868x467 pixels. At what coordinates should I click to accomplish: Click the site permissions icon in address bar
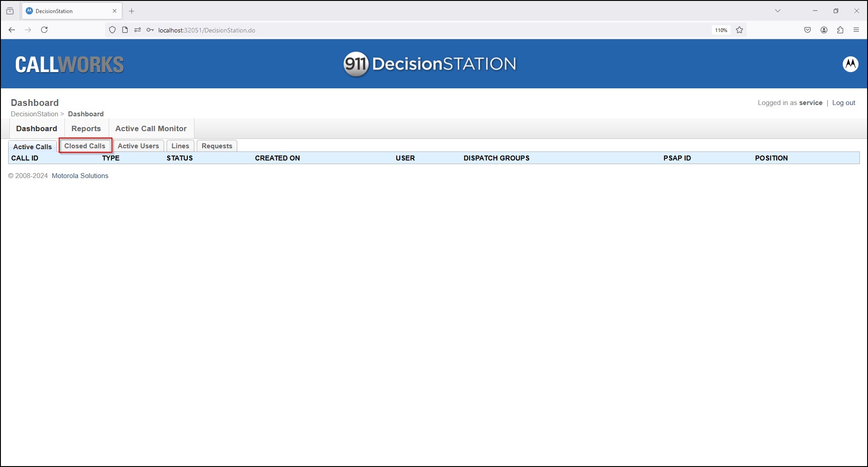coord(138,30)
